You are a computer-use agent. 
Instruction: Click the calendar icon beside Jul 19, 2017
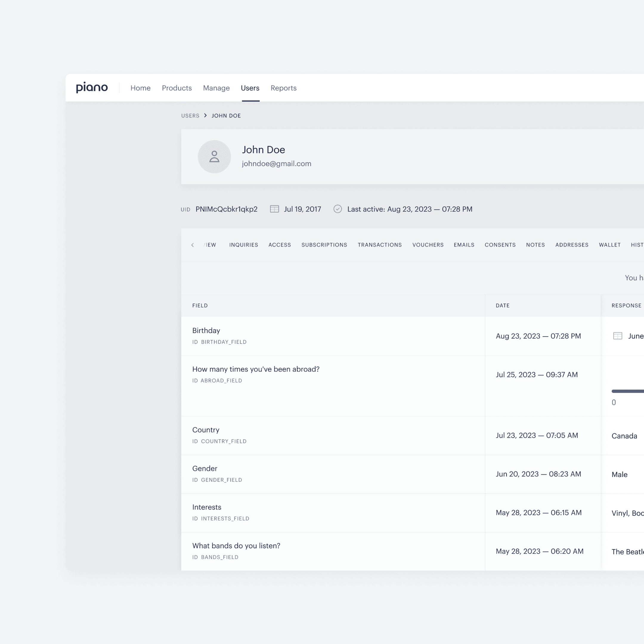click(274, 209)
